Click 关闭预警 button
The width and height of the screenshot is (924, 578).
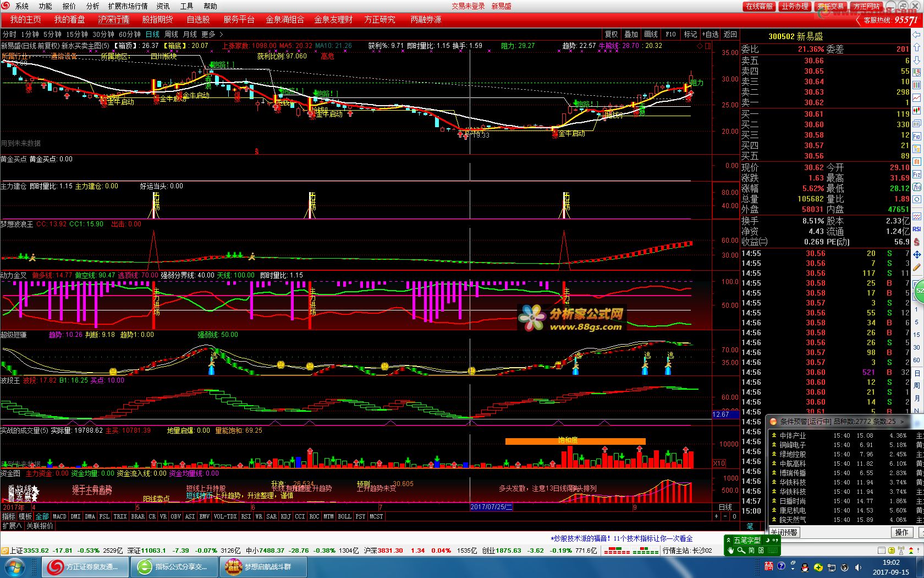click(x=784, y=532)
